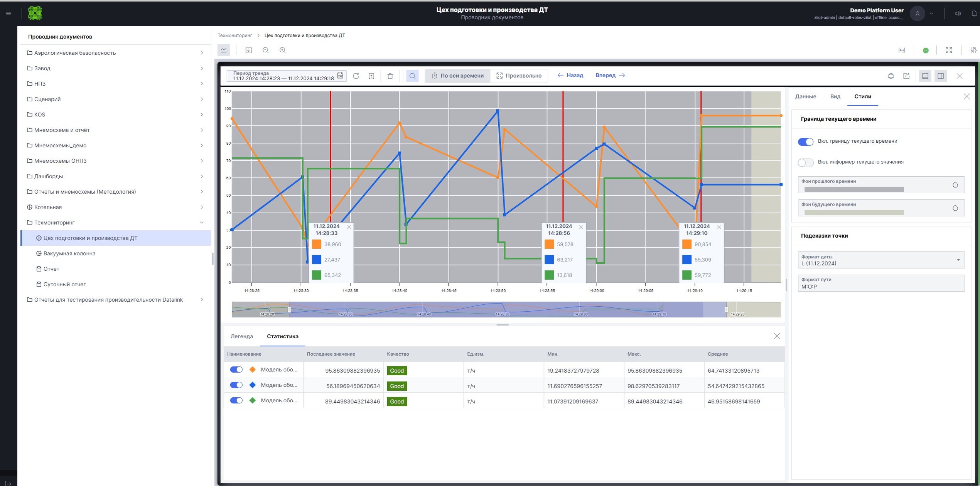
Task: Click the magnifier search icon in trend toolbar
Action: click(x=412, y=76)
